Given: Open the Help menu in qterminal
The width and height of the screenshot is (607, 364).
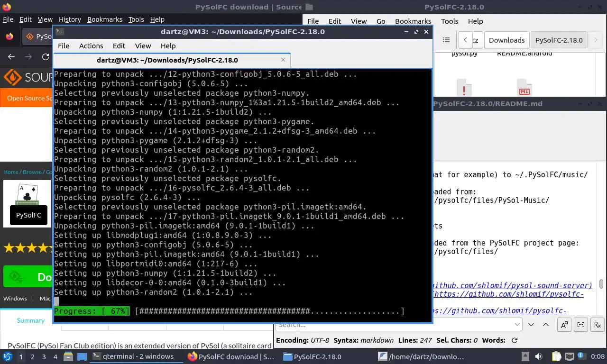Looking at the screenshot, I should click(168, 46).
